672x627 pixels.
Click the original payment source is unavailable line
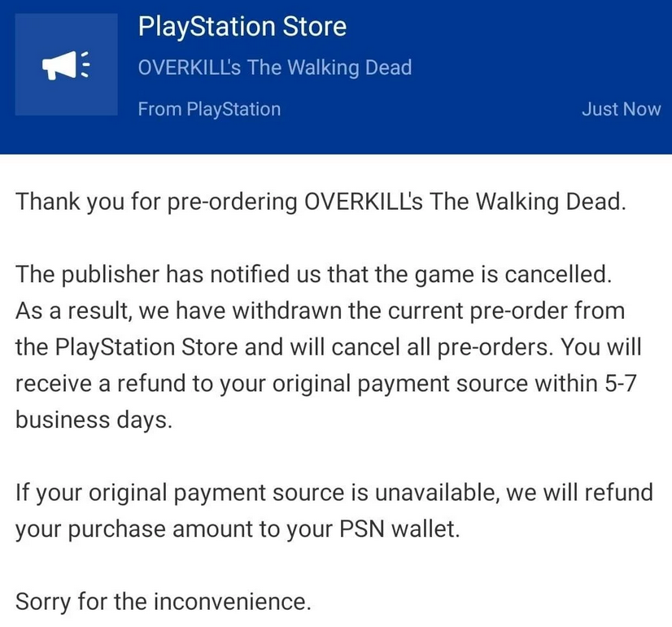(334, 493)
